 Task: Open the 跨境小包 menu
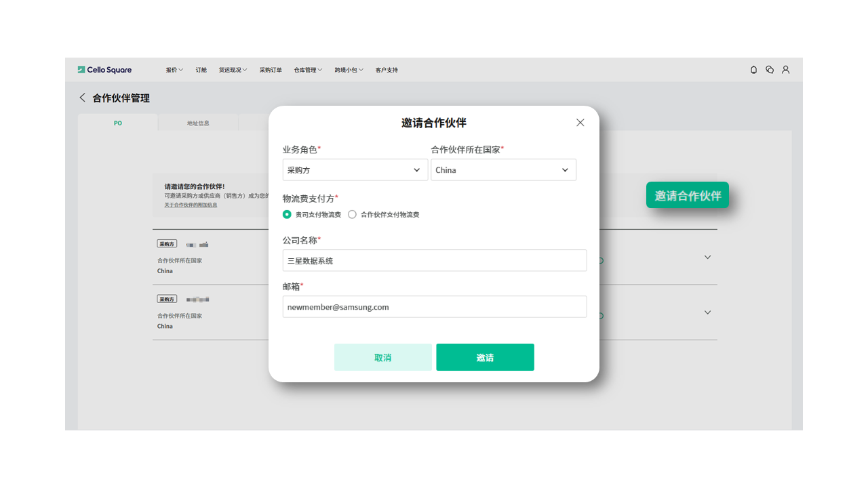[348, 69]
